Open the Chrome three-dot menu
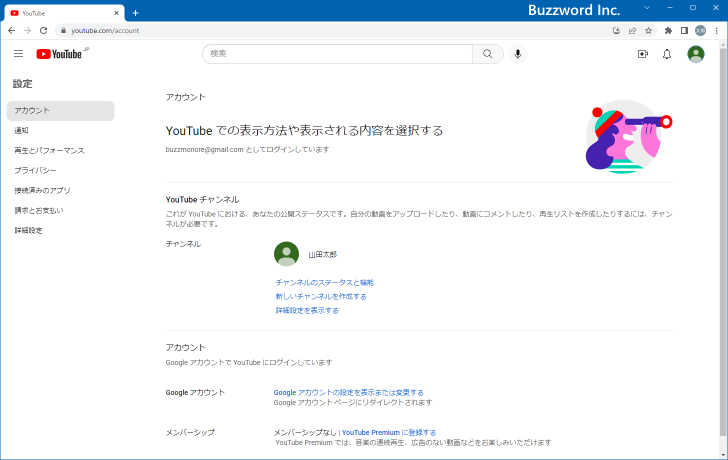 point(717,31)
